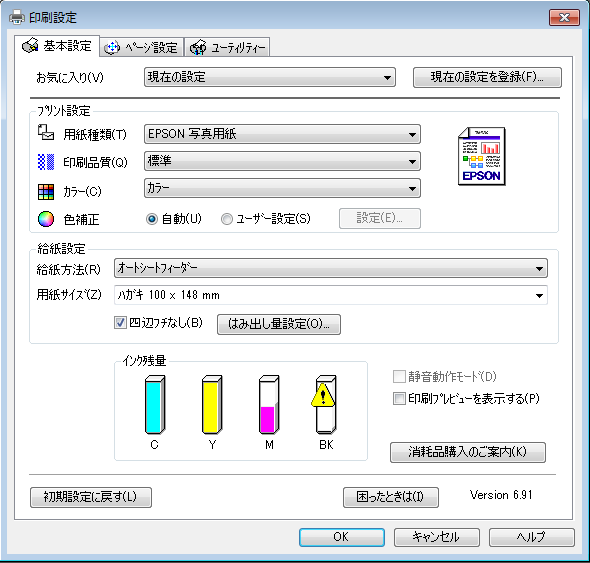Click the cyan ink cartridge level
The height and width of the screenshot is (563, 590).
tap(155, 405)
